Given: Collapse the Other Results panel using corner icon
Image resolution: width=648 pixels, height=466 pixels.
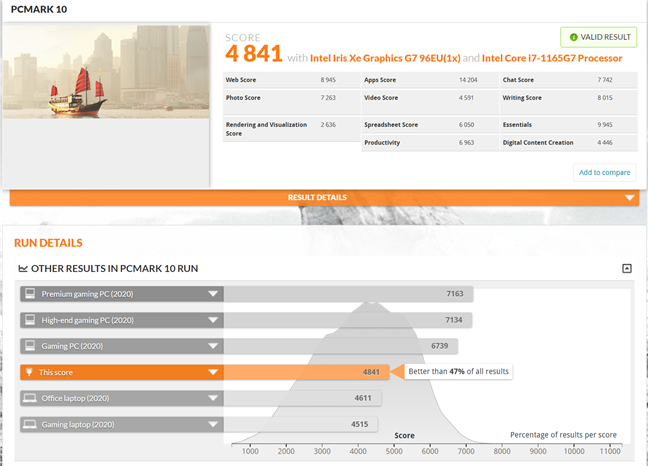Looking at the screenshot, I should coord(627,269).
